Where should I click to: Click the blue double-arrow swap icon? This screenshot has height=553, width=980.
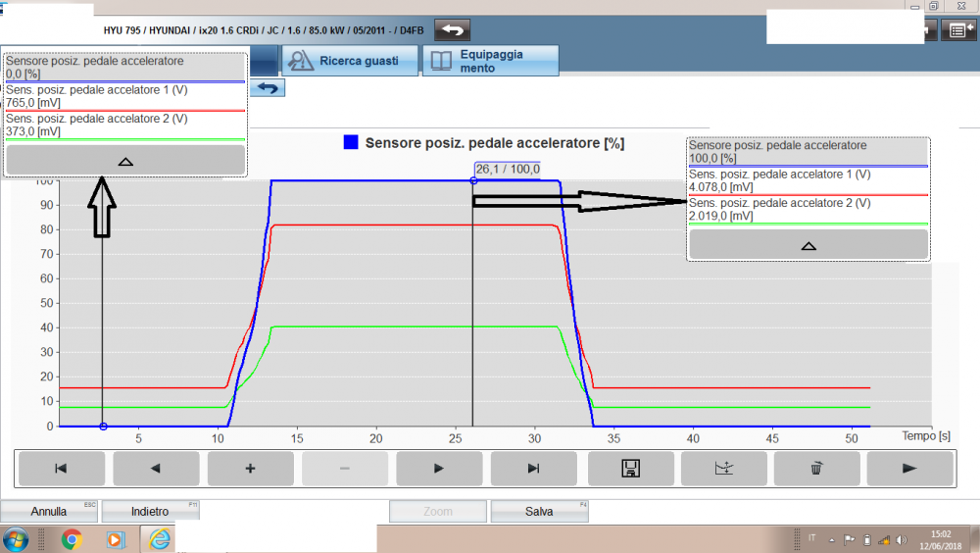tap(268, 88)
